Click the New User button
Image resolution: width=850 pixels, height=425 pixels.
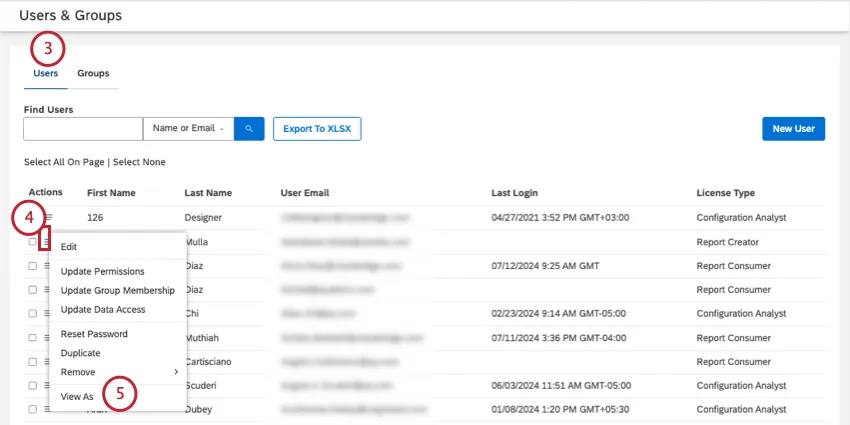794,129
